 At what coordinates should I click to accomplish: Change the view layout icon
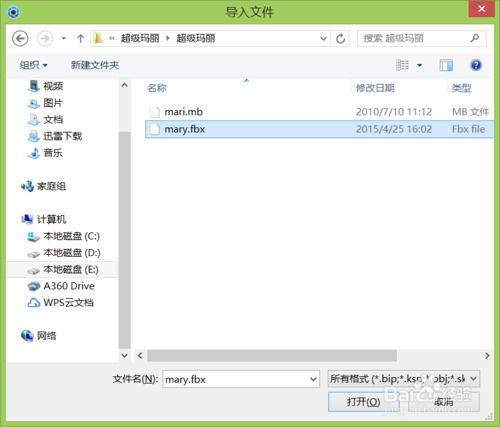coord(402,65)
